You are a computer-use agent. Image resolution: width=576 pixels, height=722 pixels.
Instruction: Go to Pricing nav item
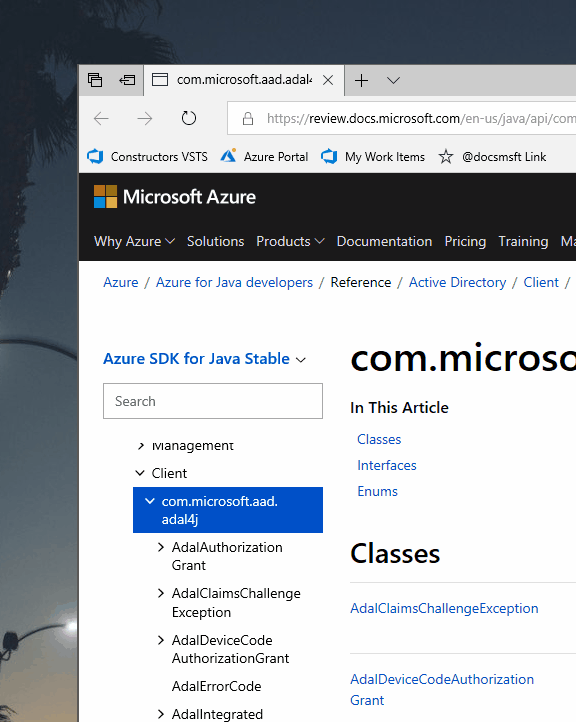point(465,241)
